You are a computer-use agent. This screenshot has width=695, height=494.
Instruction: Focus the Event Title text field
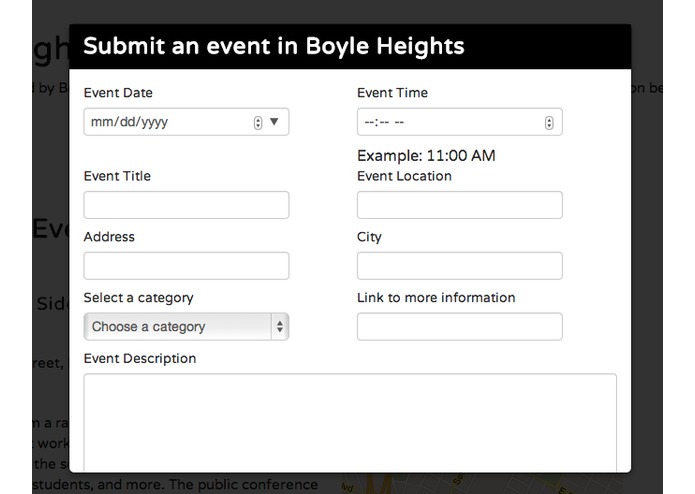pyautogui.click(x=186, y=205)
